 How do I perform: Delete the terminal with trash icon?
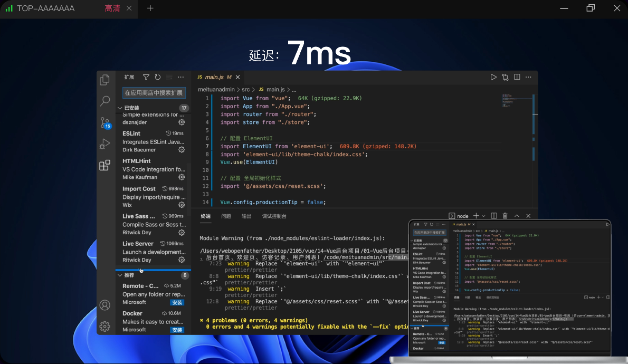click(x=505, y=216)
